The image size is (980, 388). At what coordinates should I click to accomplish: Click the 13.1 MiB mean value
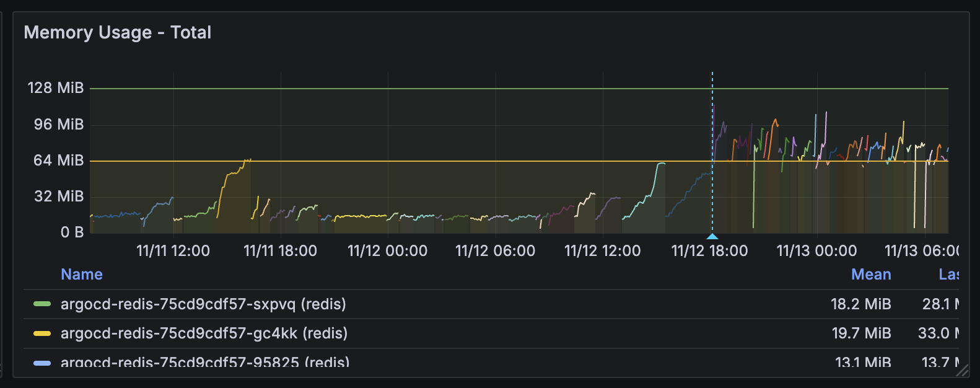[x=863, y=362]
